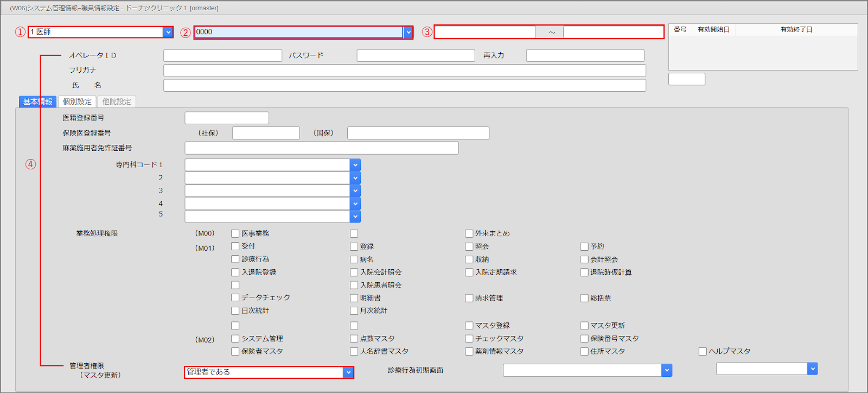Viewport: 868px width, 393px height.
Task: Enable the 入退院登録 checkbox
Action: (235, 272)
